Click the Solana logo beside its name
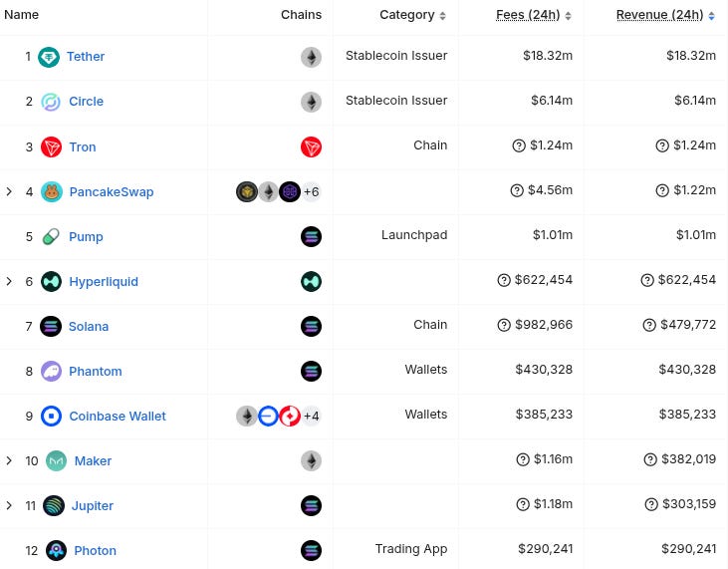This screenshot has height=569, width=728. tap(51, 327)
